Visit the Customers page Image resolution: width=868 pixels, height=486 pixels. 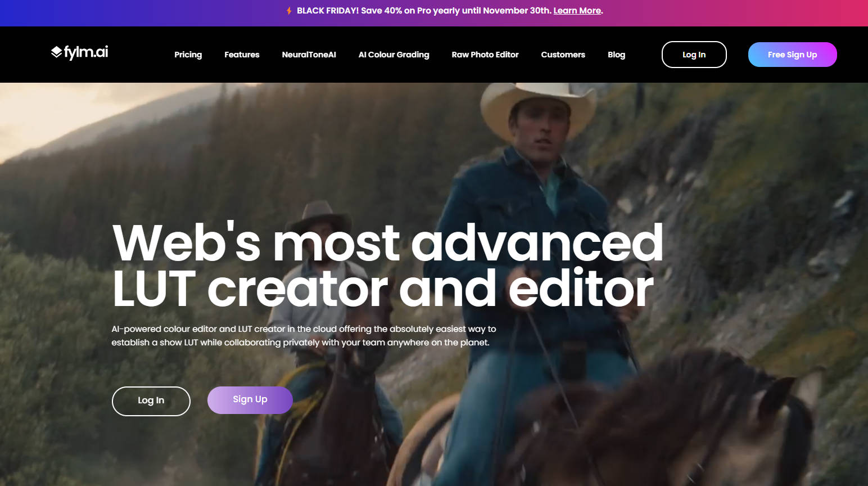(x=563, y=55)
